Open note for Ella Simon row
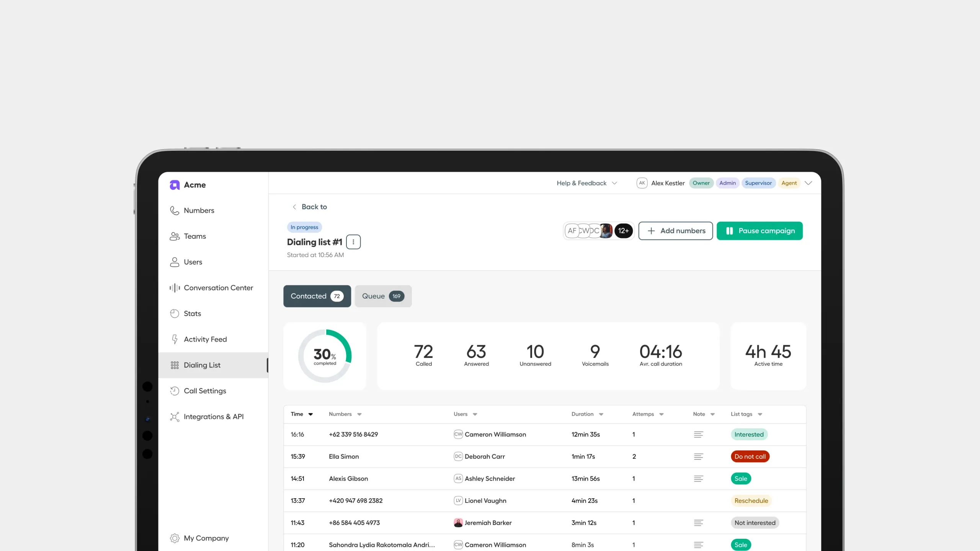This screenshot has width=980, height=551. 699,456
